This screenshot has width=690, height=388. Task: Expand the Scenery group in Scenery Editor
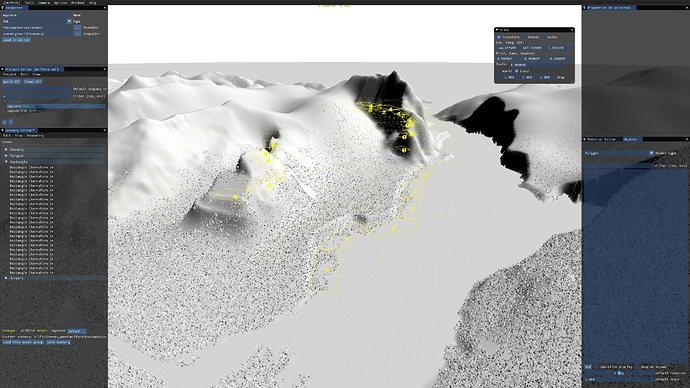[6, 150]
